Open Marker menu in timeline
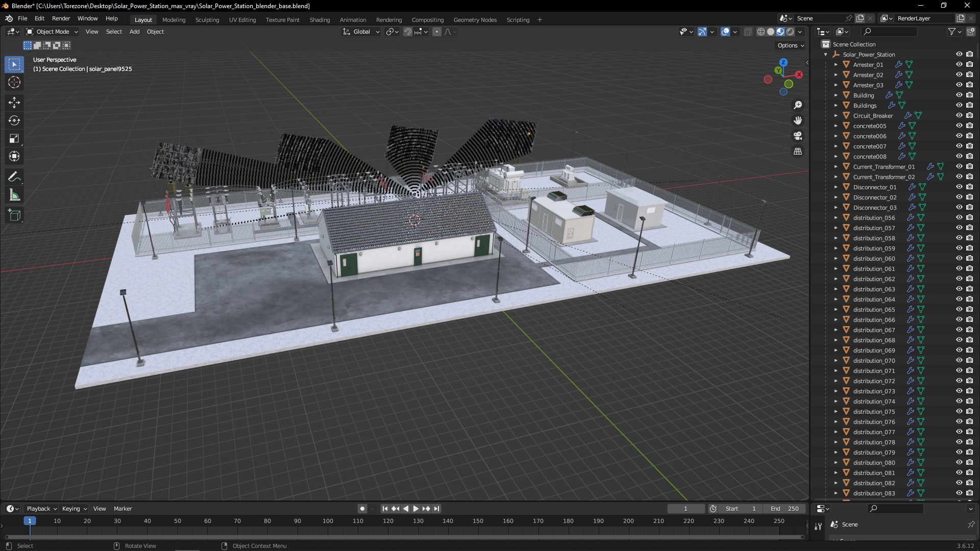Screen dimensions: 980x551 point(122,509)
